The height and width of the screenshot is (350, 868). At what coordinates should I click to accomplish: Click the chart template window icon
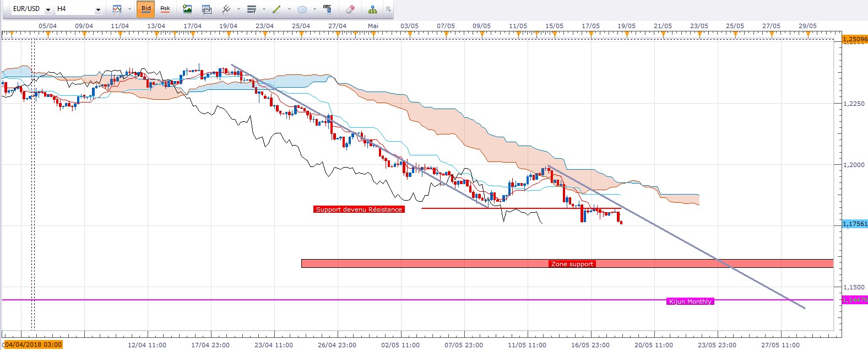pos(207,9)
